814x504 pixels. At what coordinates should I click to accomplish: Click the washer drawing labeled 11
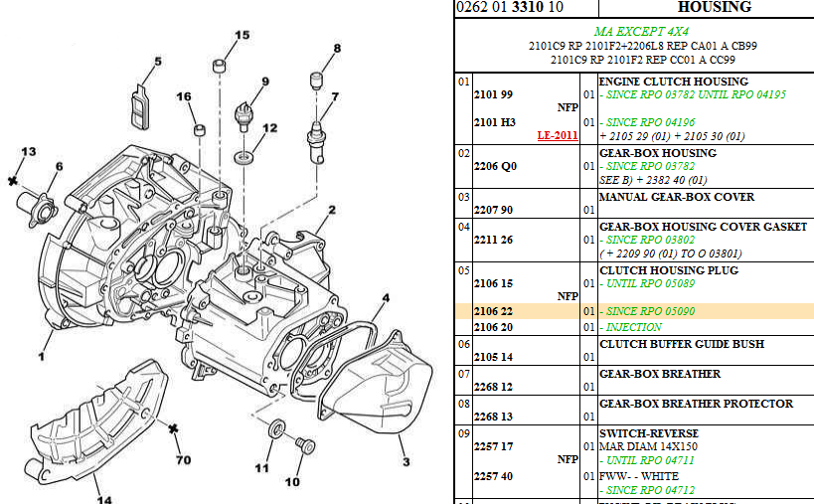(275, 429)
